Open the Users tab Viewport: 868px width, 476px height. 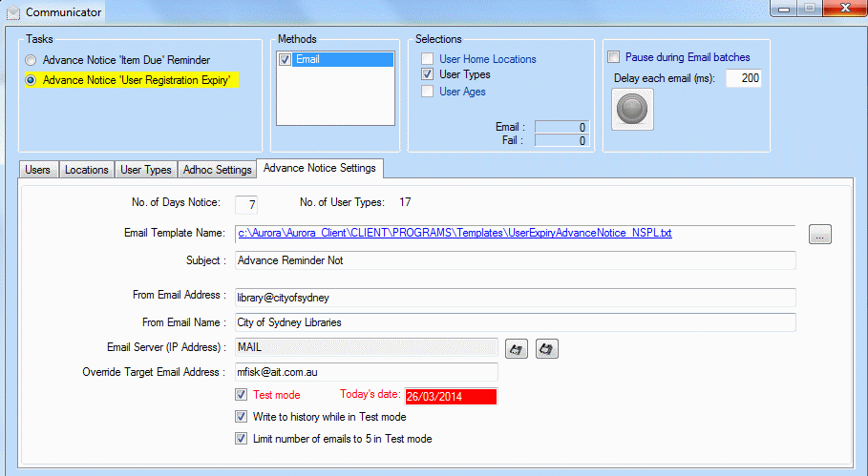[x=37, y=170]
